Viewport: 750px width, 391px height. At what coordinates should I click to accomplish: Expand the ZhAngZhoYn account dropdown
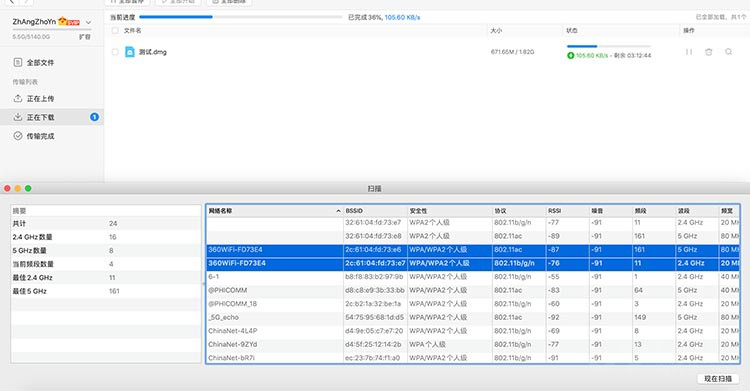coord(88,22)
